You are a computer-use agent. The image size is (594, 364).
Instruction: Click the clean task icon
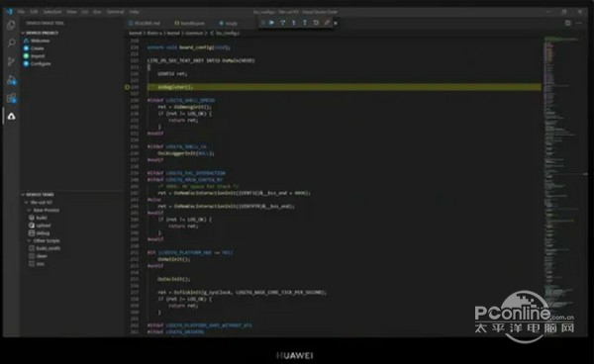pyautogui.click(x=32, y=256)
